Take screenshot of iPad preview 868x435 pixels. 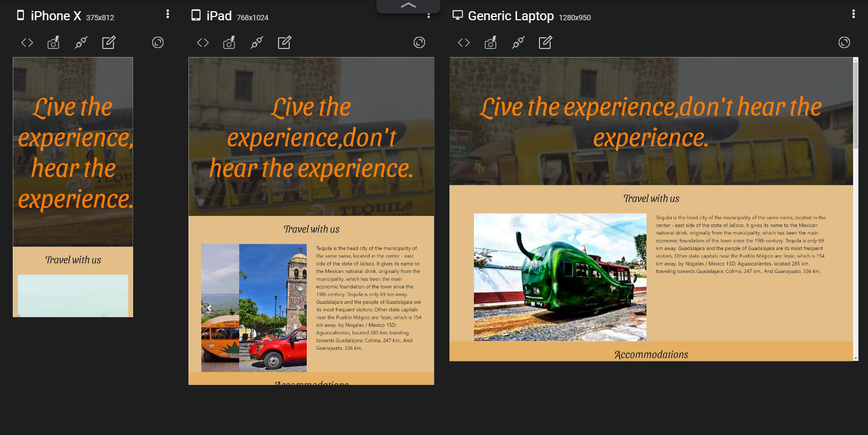229,43
